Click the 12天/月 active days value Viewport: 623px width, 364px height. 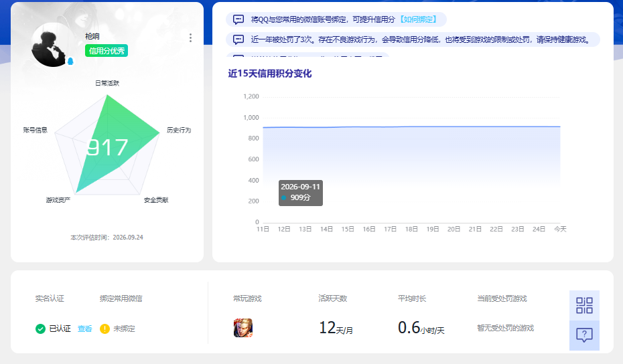pyautogui.click(x=336, y=328)
